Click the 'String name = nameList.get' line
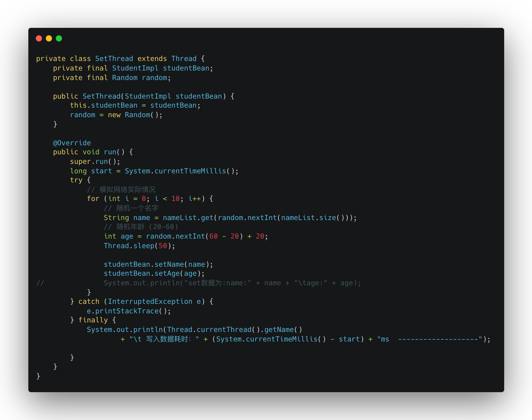This screenshot has height=420, width=532. (230, 218)
